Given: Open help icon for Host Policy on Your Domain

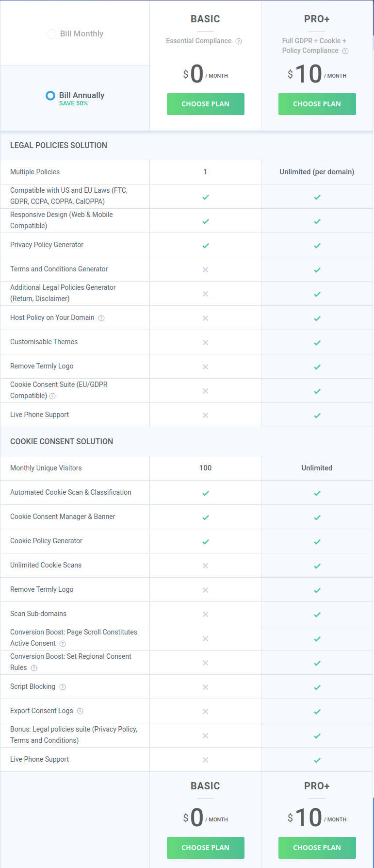Looking at the screenshot, I should coord(101,317).
